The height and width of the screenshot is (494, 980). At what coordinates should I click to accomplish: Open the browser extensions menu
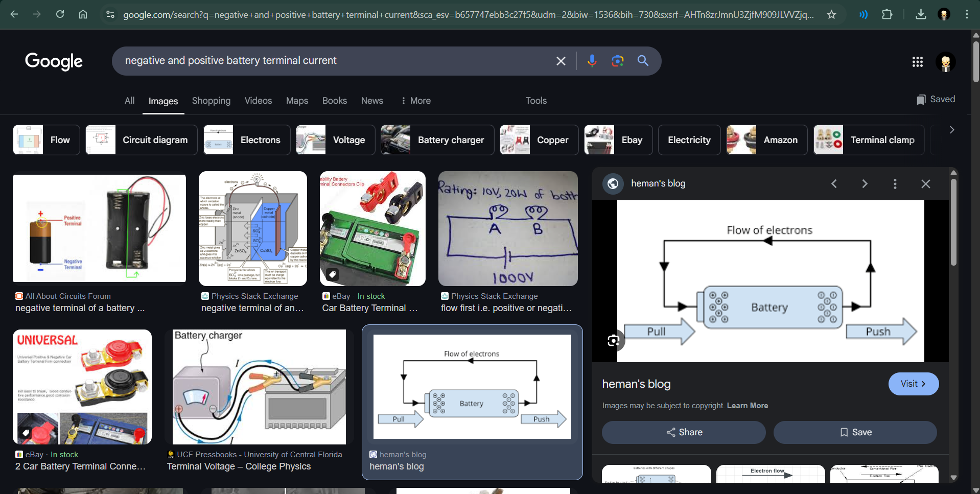point(887,14)
